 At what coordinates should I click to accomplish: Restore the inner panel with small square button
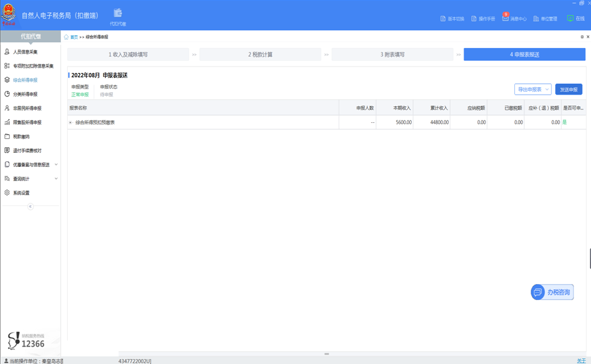pos(582,37)
